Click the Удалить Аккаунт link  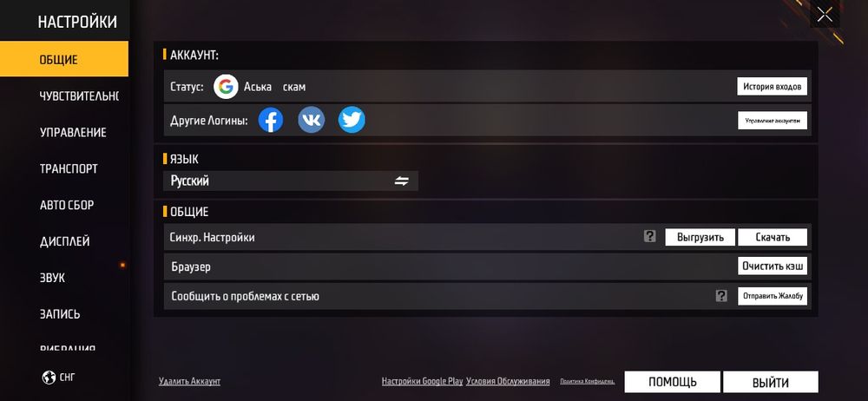tap(189, 381)
